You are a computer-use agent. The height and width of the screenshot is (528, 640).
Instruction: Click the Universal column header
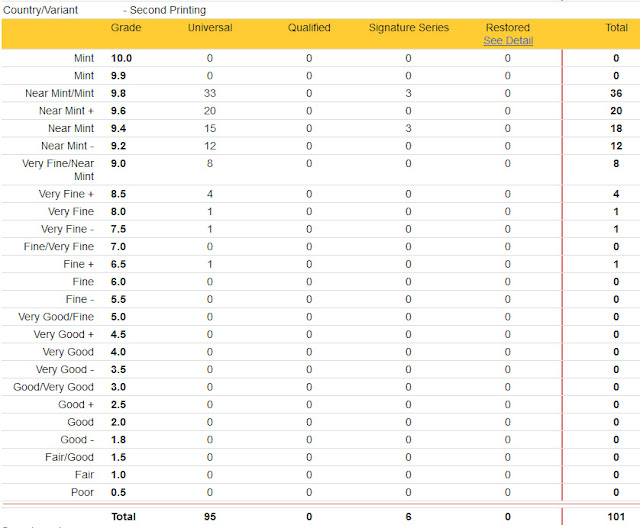[x=210, y=28]
